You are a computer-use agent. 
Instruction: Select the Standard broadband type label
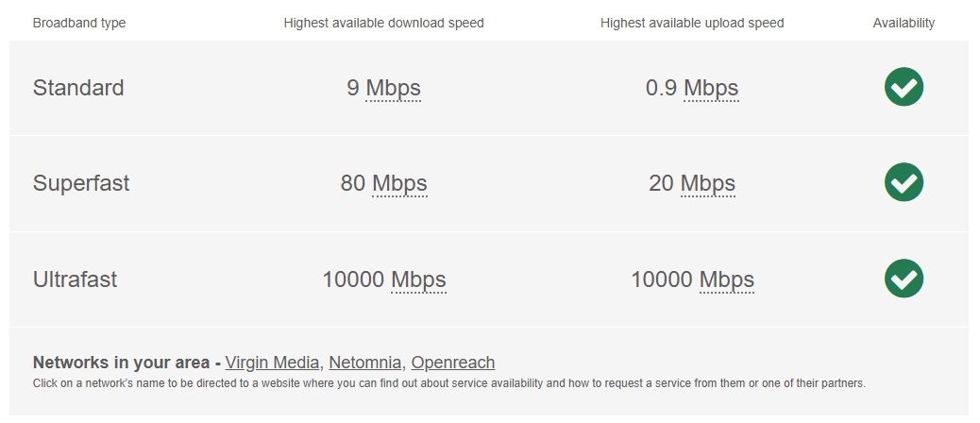click(78, 88)
